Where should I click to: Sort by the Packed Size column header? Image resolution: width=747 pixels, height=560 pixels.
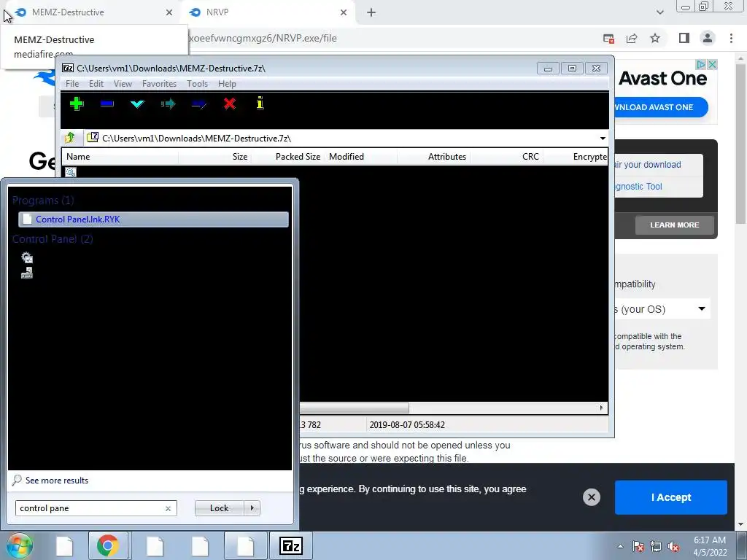point(287,157)
